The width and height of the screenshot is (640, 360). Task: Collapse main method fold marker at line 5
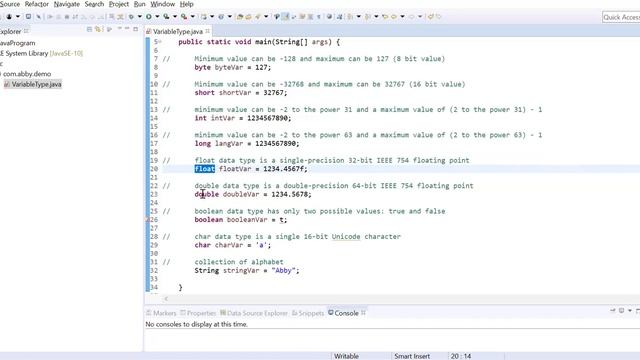pos(160,42)
